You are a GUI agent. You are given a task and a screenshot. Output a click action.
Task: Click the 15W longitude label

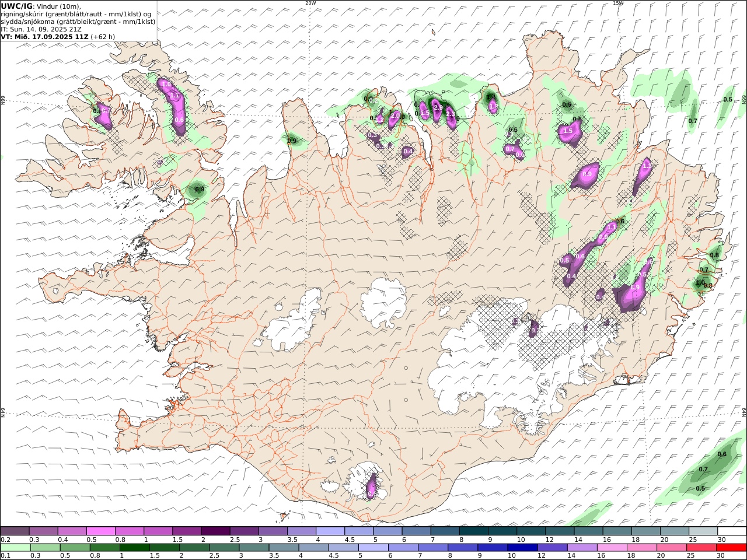pos(618,3)
